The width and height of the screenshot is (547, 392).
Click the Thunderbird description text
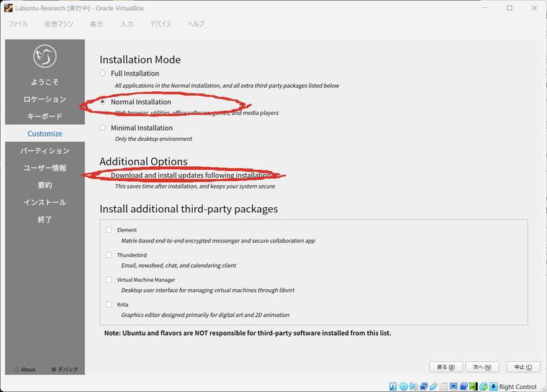(178, 265)
